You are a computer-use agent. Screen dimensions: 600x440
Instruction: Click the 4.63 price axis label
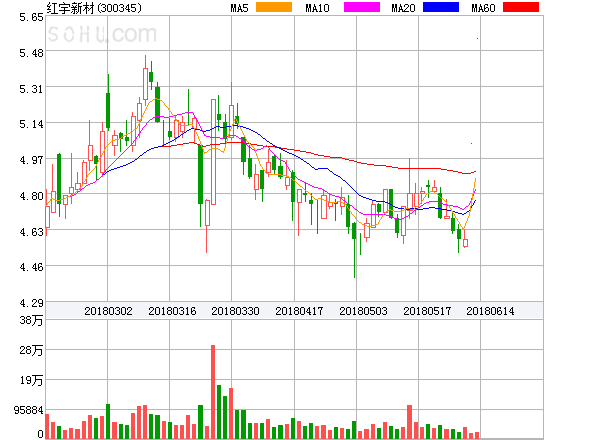point(31,232)
